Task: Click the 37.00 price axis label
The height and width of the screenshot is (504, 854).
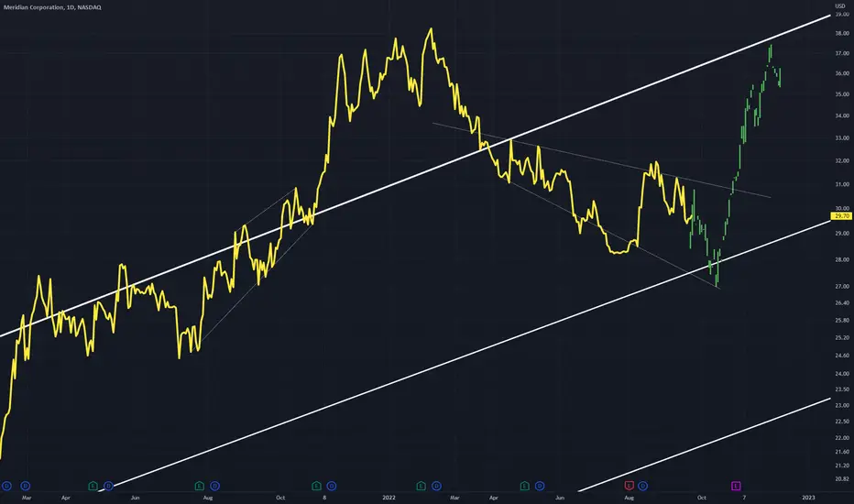Action: tap(842, 53)
